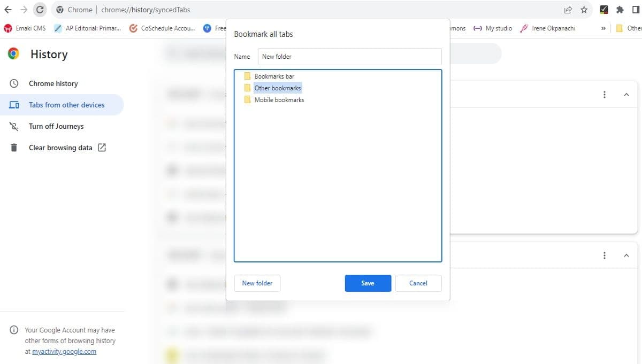Collapse the first device card chevron
Image resolution: width=642 pixels, height=364 pixels.
point(626,95)
